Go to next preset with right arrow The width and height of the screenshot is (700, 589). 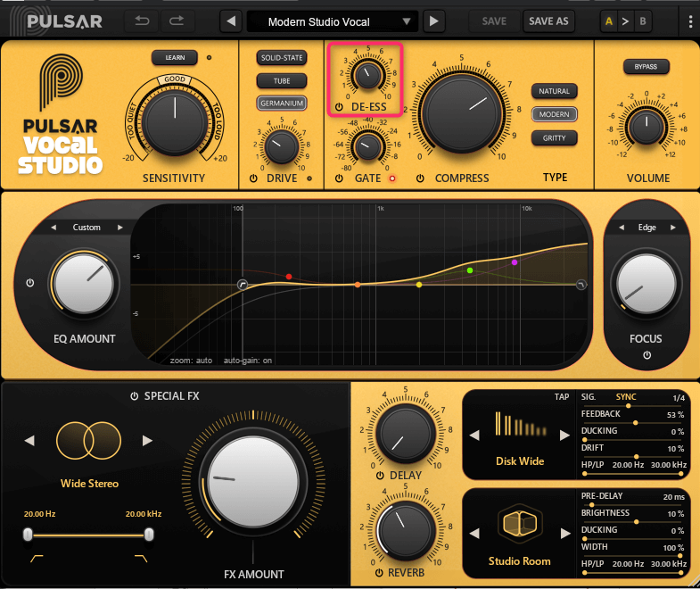point(433,21)
